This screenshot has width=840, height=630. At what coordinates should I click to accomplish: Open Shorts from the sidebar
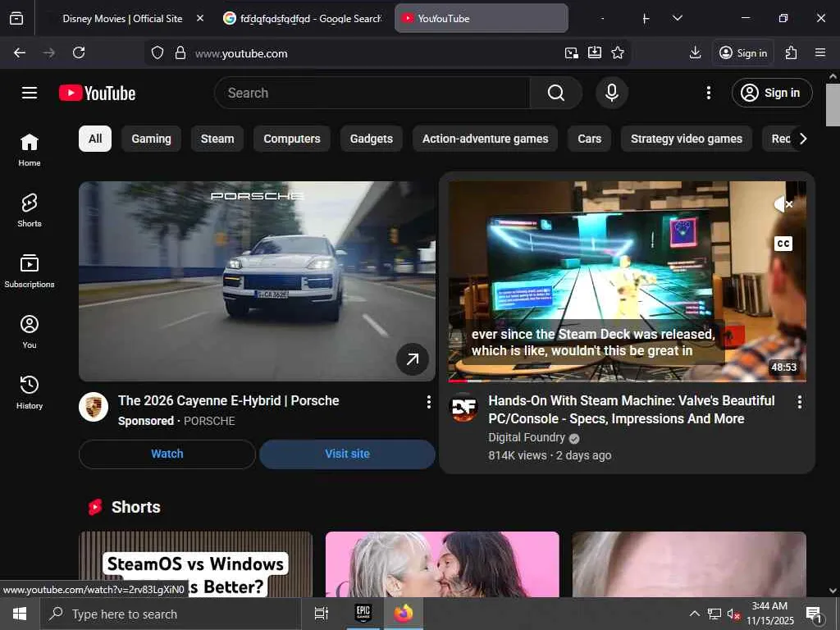tap(30, 211)
